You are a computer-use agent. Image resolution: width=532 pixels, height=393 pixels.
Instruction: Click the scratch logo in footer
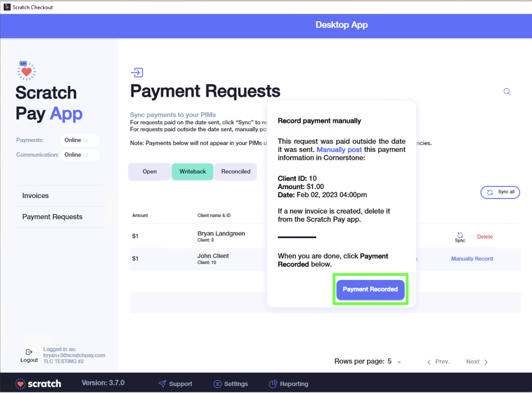click(38, 384)
